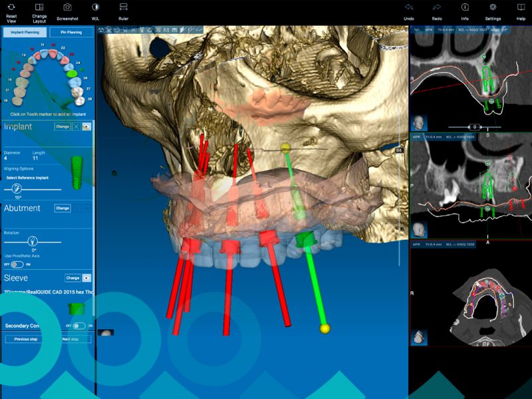
Task: Click the head orientation thumbnail in middle CT view
Action: click(x=419, y=229)
